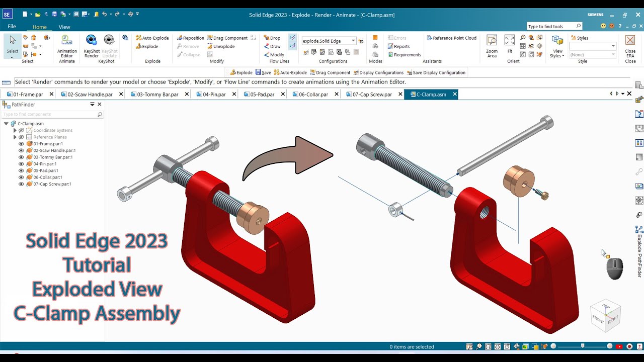Click the Auto-Explode command in the ribbon
644x362 pixels.
152,38
